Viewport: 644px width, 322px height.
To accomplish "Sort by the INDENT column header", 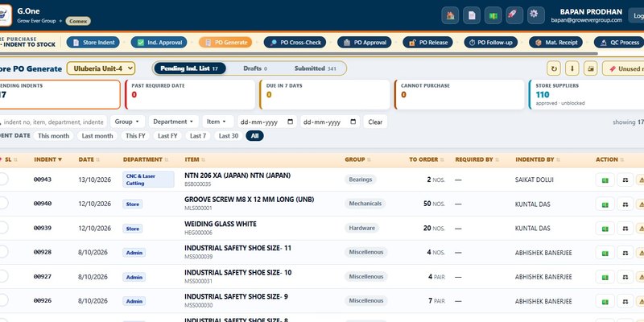I will pos(48,159).
